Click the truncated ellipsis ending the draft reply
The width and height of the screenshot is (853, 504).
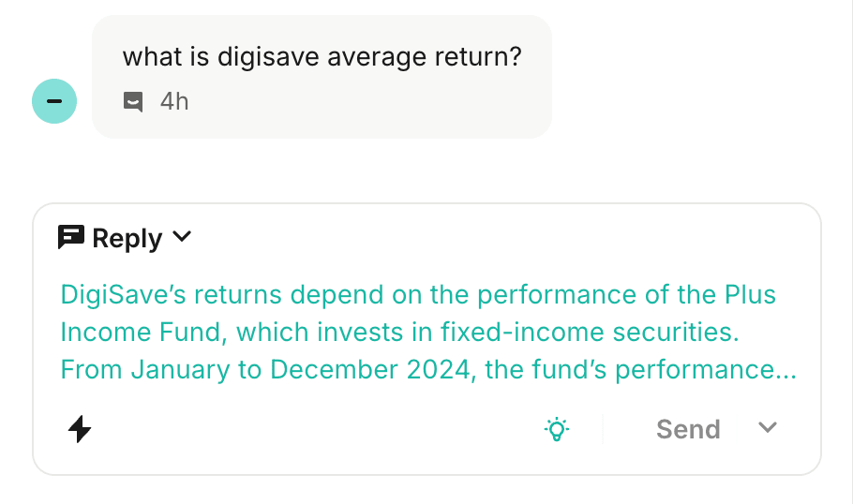tap(786, 370)
